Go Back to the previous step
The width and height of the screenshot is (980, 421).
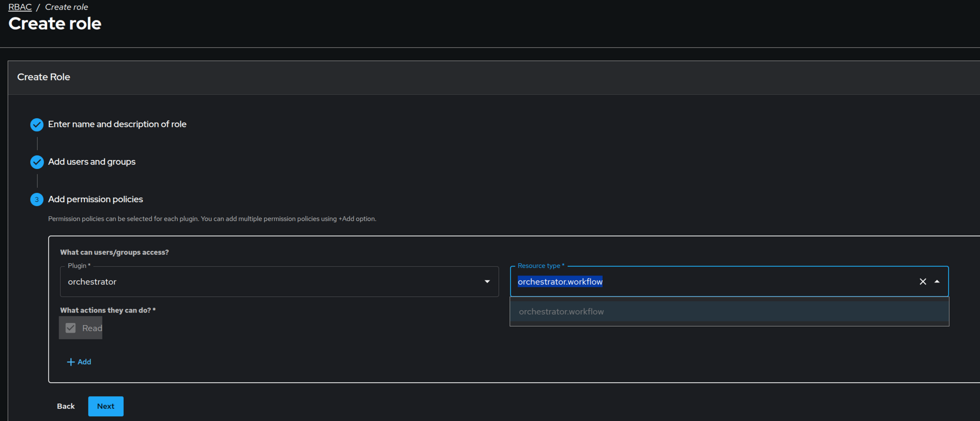click(x=66, y=406)
